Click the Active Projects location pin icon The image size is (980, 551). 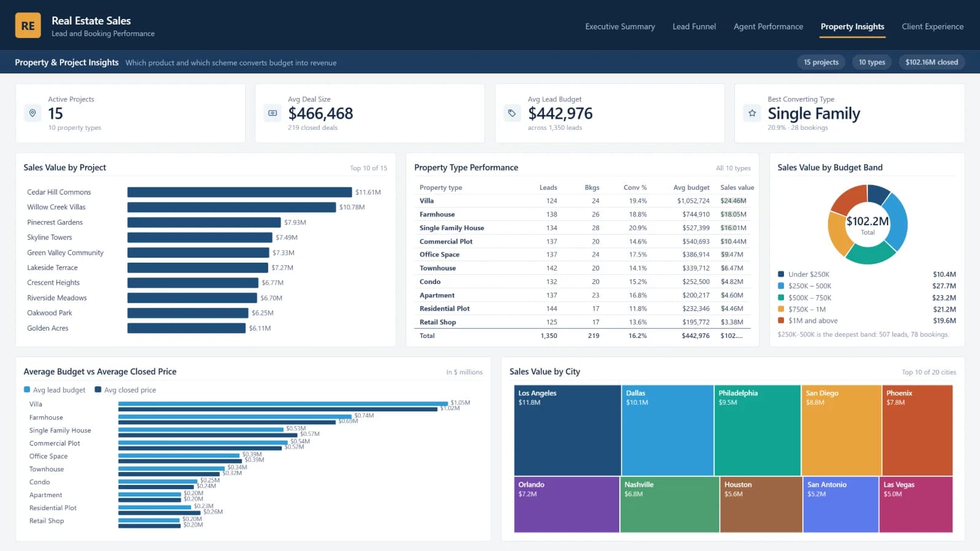[x=32, y=113]
